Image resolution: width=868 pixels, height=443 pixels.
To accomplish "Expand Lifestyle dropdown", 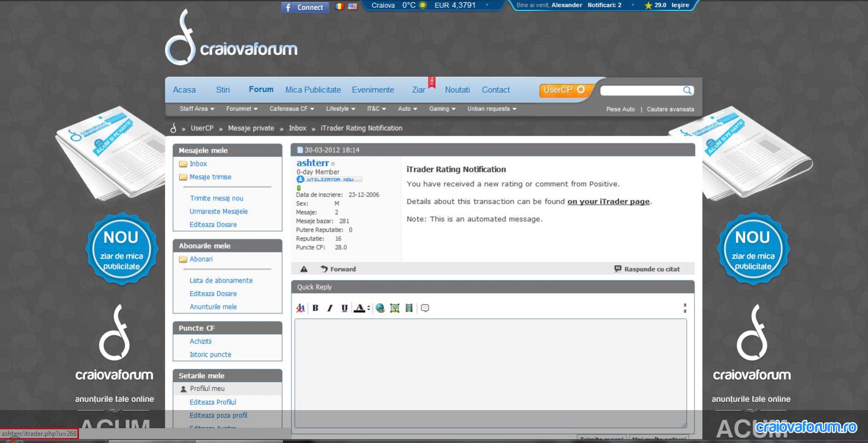I will click(x=341, y=109).
